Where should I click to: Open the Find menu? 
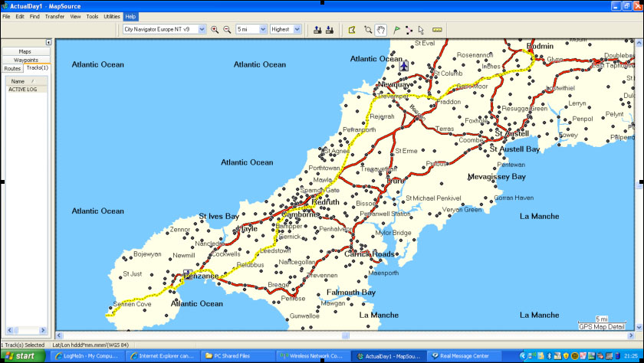34,16
